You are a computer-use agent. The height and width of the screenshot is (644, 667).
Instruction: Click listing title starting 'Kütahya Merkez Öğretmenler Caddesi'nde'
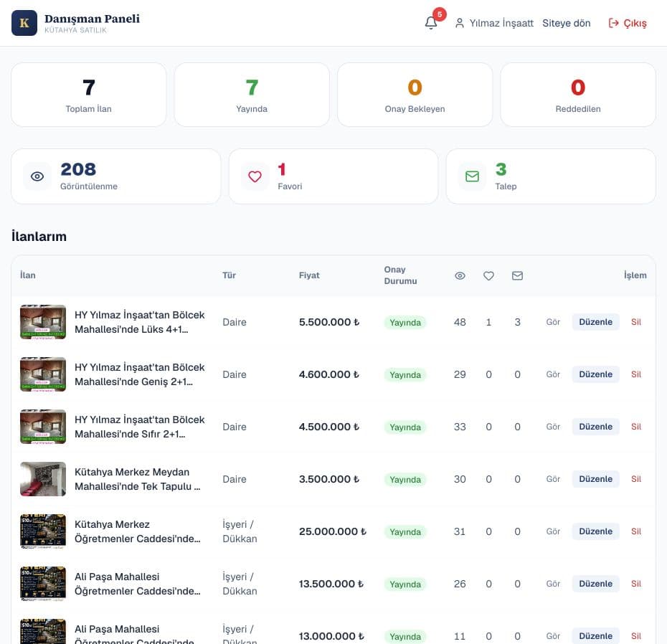point(138,531)
